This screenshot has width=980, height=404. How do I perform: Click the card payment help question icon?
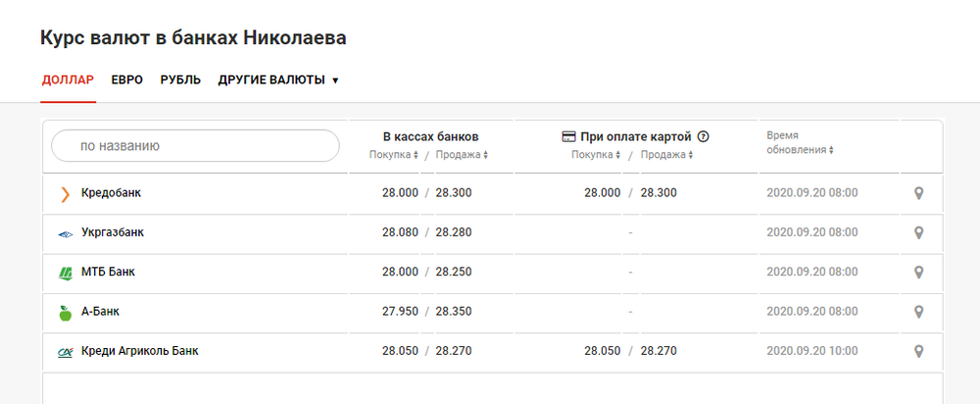[704, 137]
